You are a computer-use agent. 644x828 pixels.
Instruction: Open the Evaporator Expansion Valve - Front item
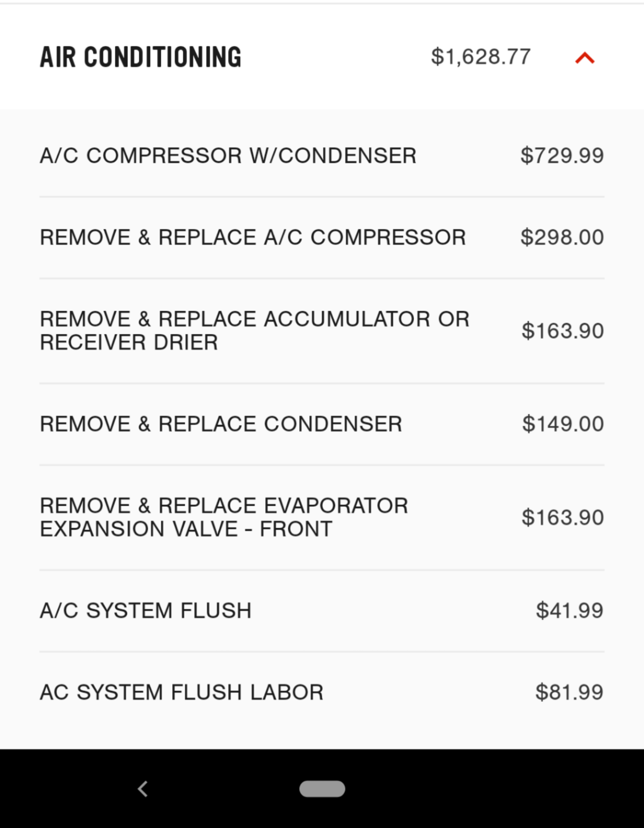pos(223,517)
